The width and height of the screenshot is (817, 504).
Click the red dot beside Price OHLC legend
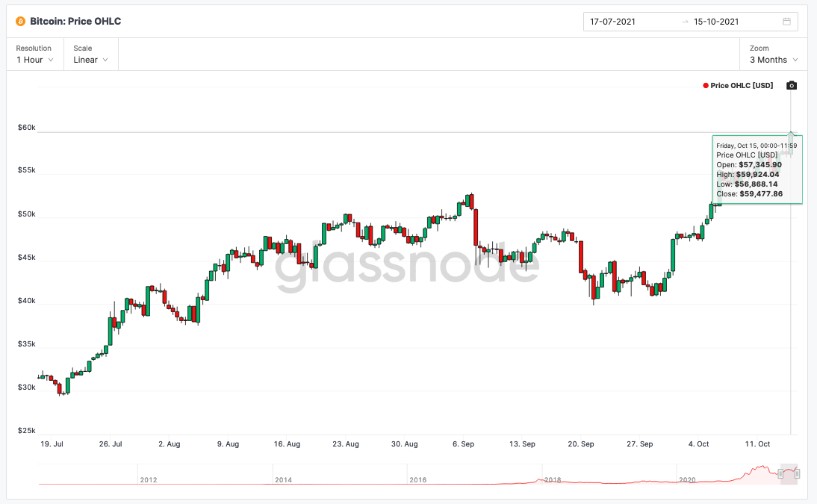[706, 86]
